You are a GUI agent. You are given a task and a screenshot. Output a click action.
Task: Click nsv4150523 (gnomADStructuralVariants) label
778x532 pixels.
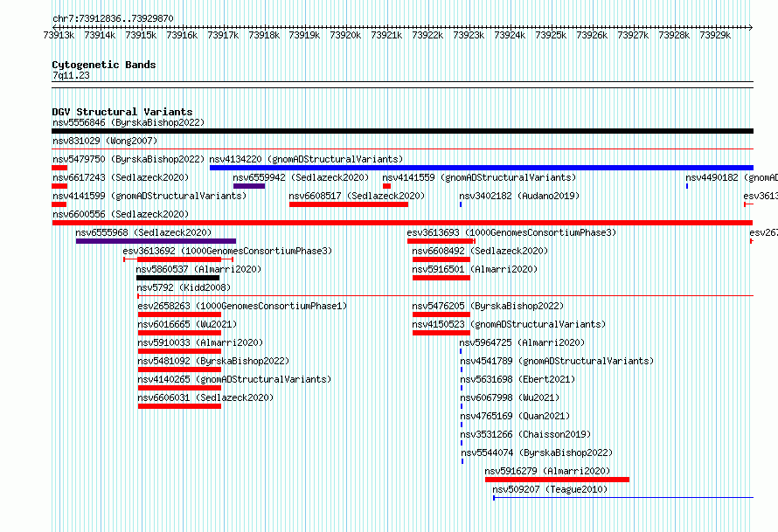click(x=509, y=324)
